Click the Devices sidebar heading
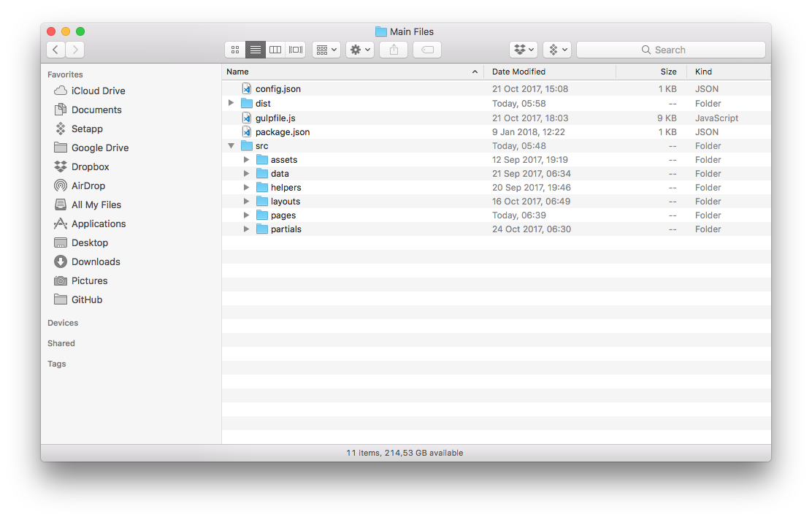This screenshot has height=520, width=812. pyautogui.click(x=63, y=323)
